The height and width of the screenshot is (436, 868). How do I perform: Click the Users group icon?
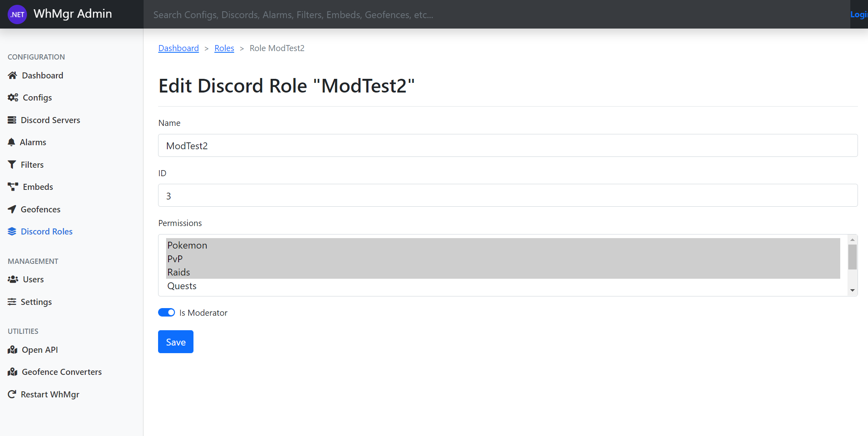click(13, 279)
